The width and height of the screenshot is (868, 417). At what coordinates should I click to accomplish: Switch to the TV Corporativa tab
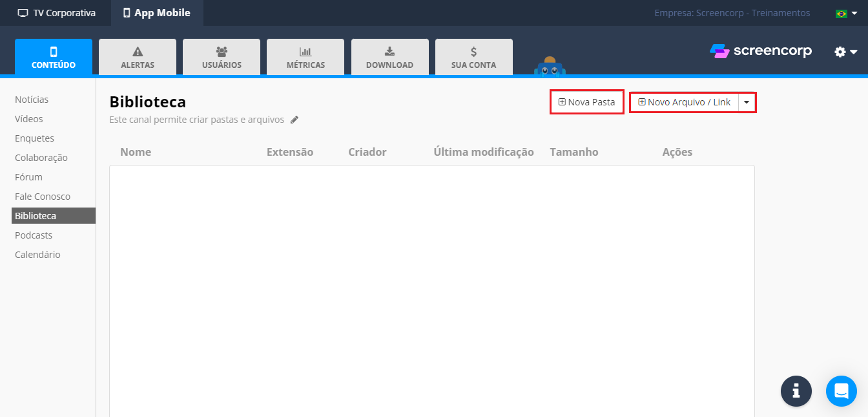[x=56, y=13]
